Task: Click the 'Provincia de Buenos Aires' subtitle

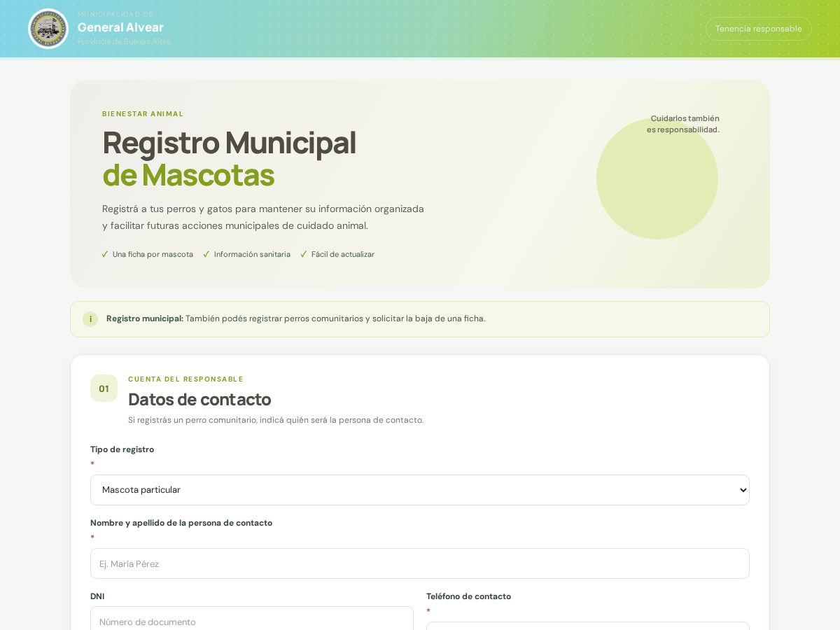Action: 124,41
